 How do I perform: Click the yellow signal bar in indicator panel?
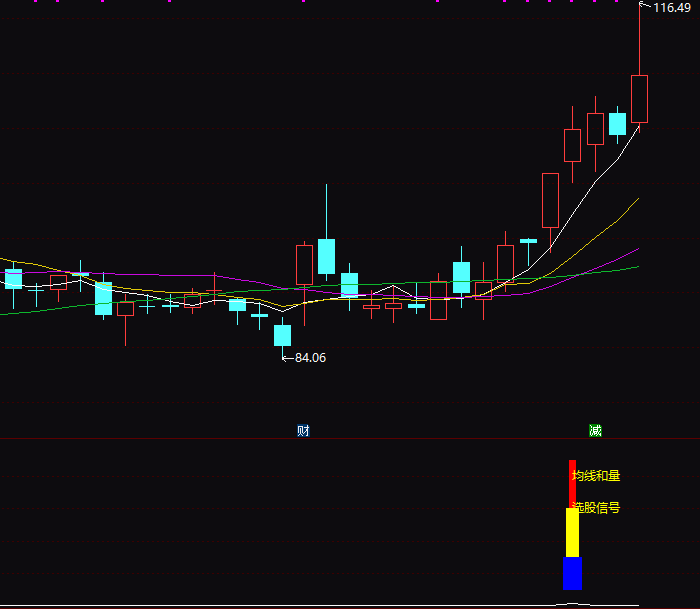[x=572, y=533]
